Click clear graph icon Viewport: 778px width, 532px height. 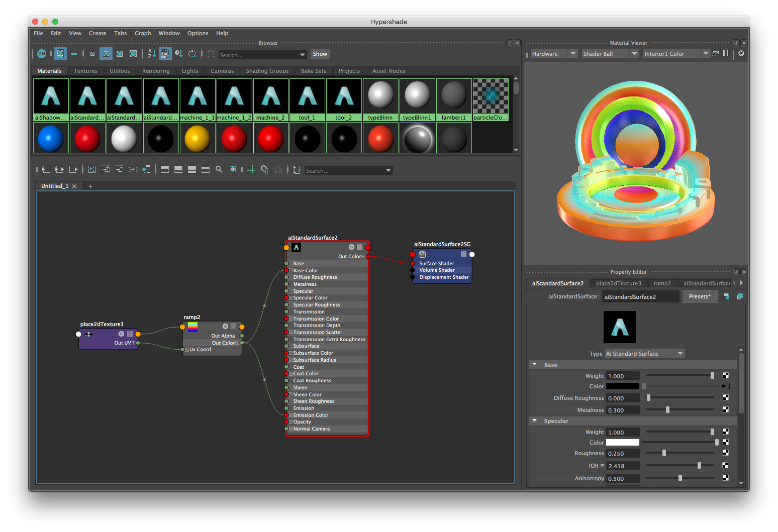[92, 170]
